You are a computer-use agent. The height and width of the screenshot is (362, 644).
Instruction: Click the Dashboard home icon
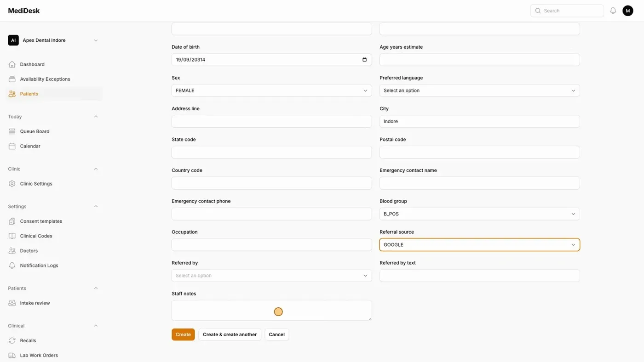pos(12,64)
